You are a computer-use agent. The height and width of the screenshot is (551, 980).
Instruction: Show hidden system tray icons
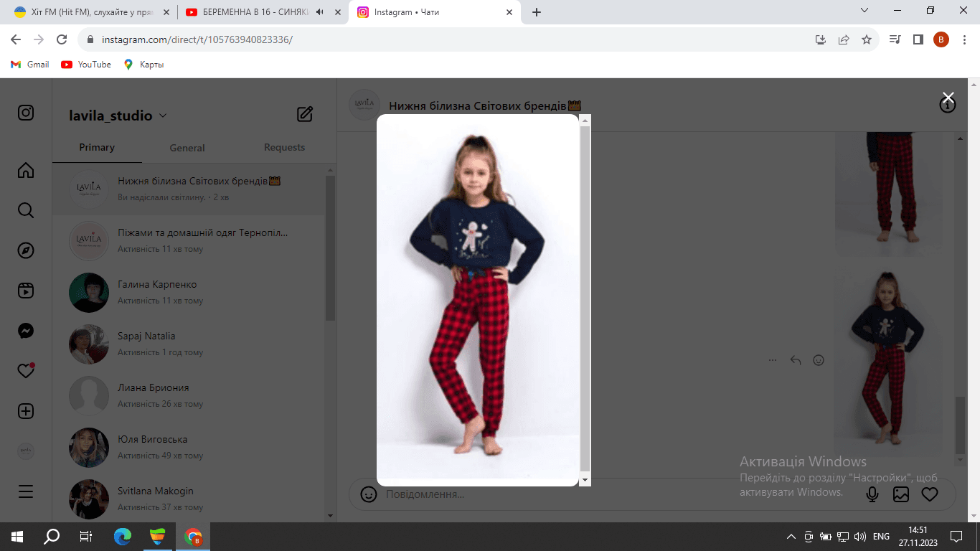point(791,537)
